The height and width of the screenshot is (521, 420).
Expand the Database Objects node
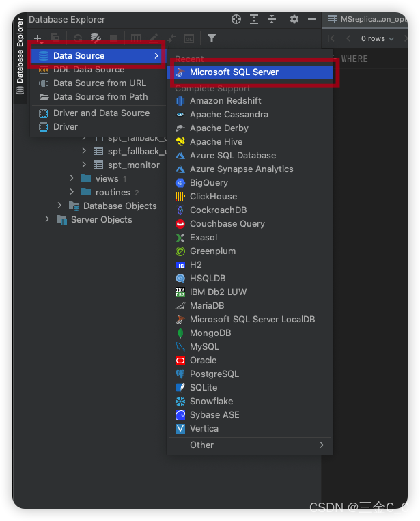click(59, 206)
